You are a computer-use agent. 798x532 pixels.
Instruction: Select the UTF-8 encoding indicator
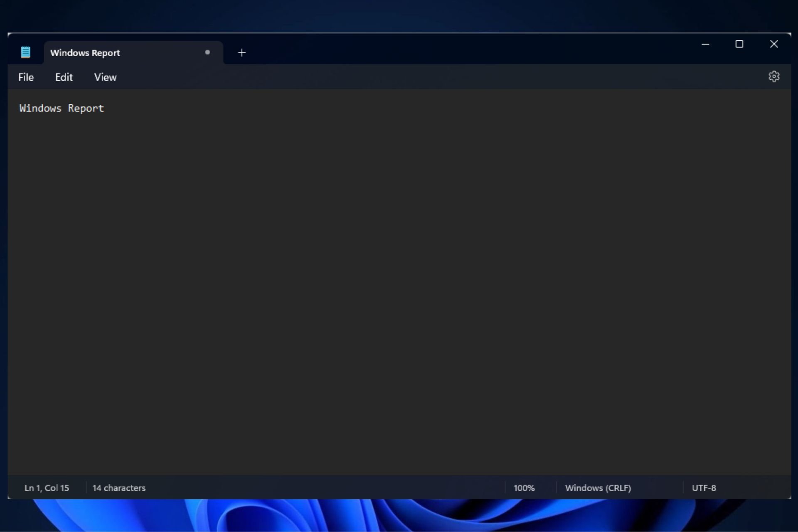coord(704,488)
